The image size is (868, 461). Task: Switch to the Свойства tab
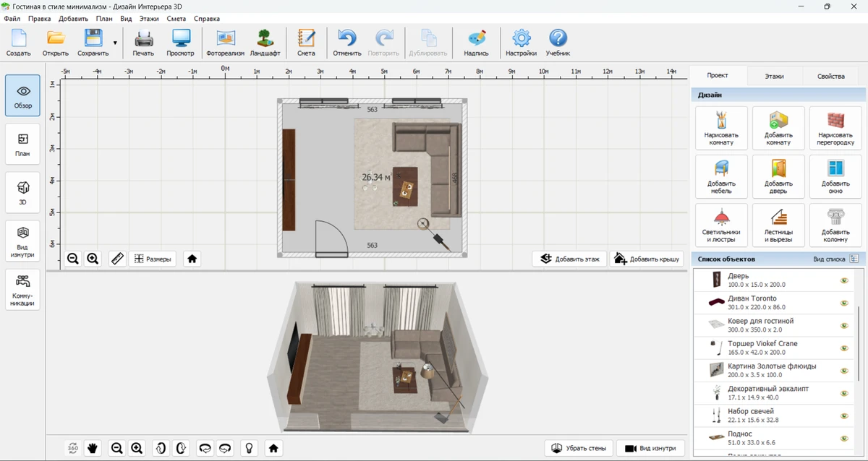click(x=830, y=76)
